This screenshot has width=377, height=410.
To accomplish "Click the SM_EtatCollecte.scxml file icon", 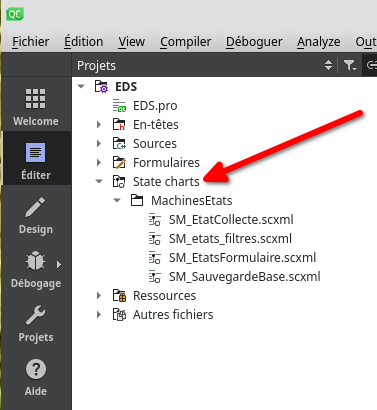I will click(155, 220).
